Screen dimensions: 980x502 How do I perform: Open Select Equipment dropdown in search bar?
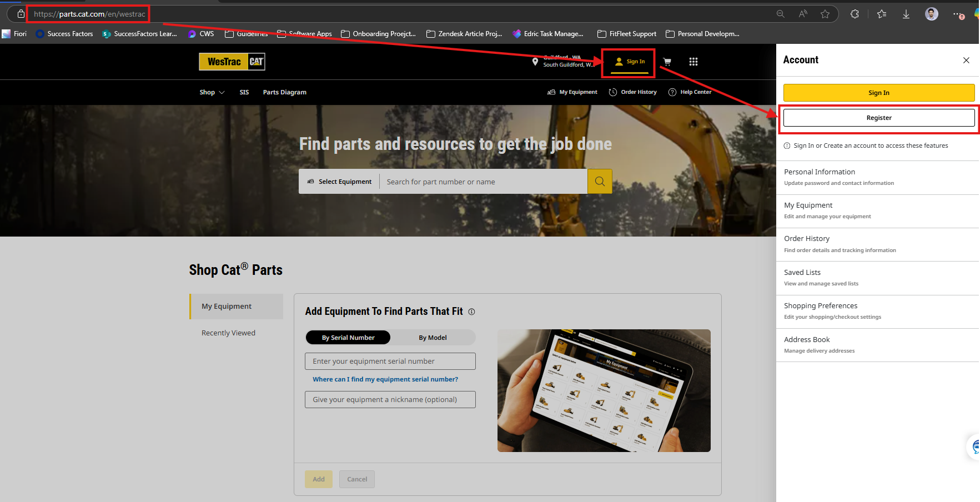point(339,182)
